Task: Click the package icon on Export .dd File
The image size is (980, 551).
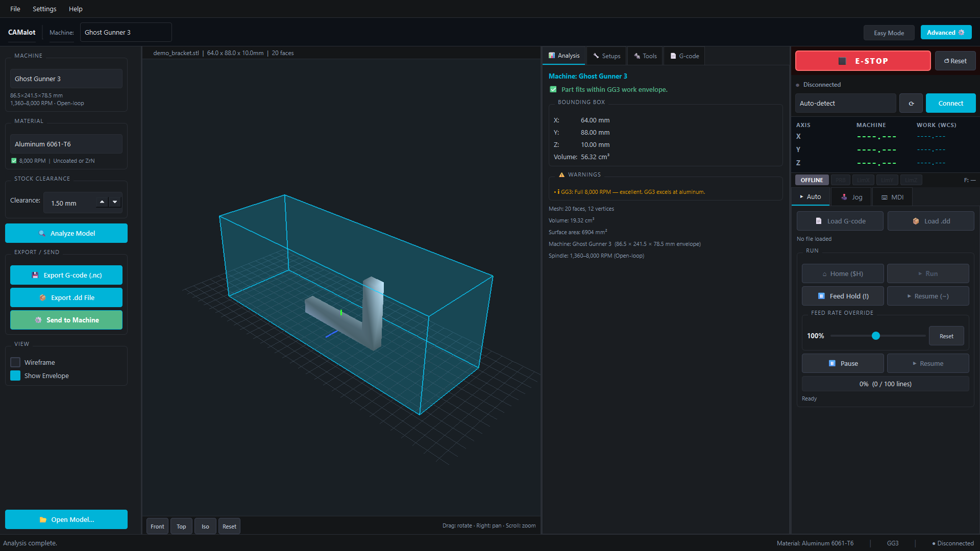Action: click(x=43, y=297)
